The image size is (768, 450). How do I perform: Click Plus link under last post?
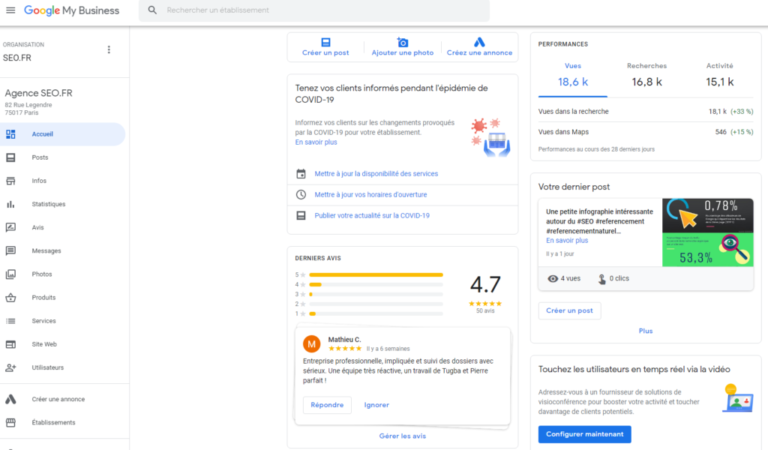point(646,331)
